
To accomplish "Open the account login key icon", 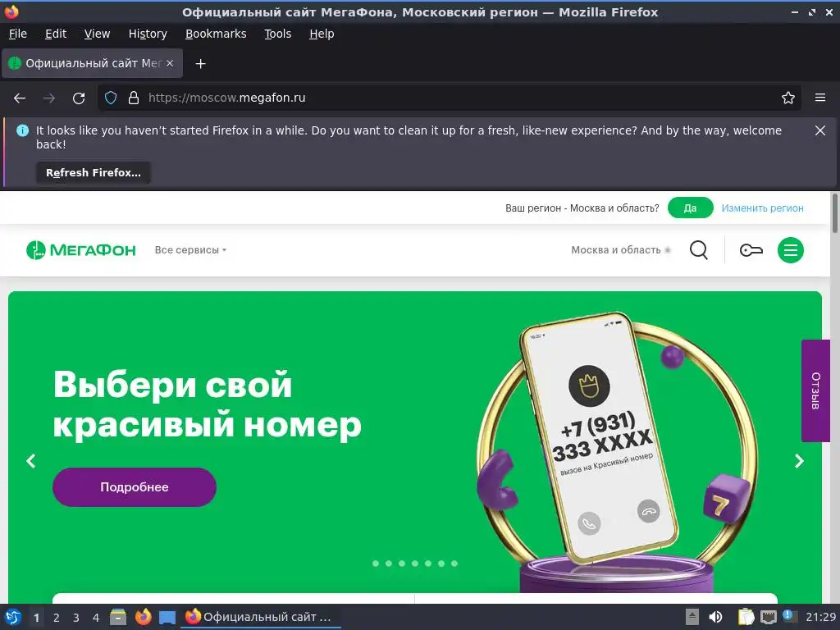I will pyautogui.click(x=751, y=250).
